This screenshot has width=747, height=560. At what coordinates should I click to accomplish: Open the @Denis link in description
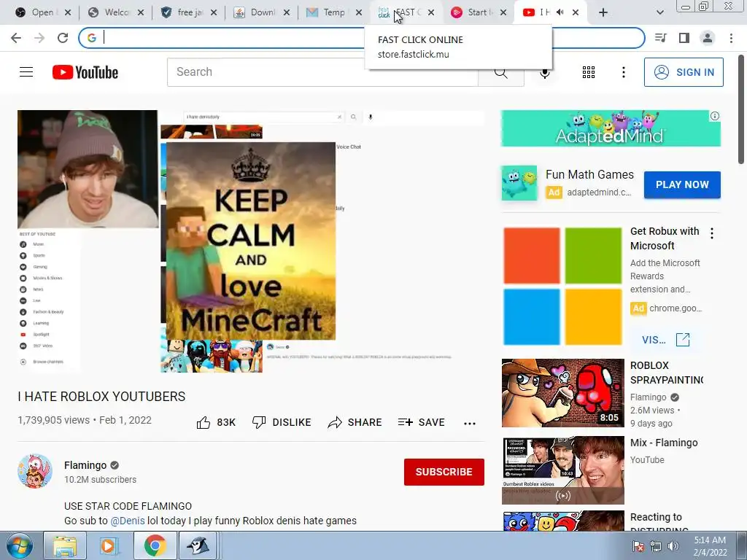128,521
